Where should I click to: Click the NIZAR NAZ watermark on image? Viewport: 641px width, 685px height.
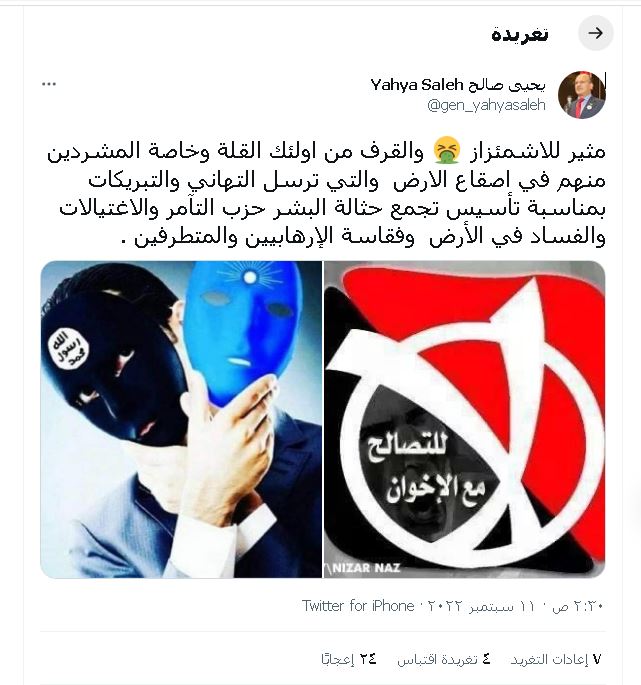(364, 568)
